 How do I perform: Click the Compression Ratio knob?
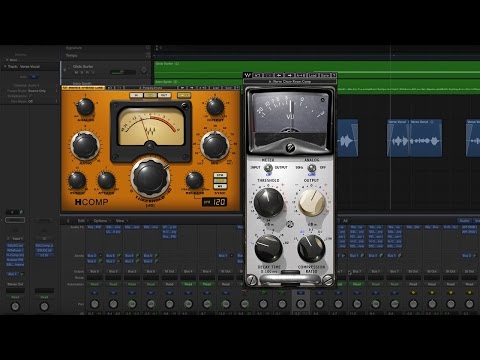tap(311, 248)
